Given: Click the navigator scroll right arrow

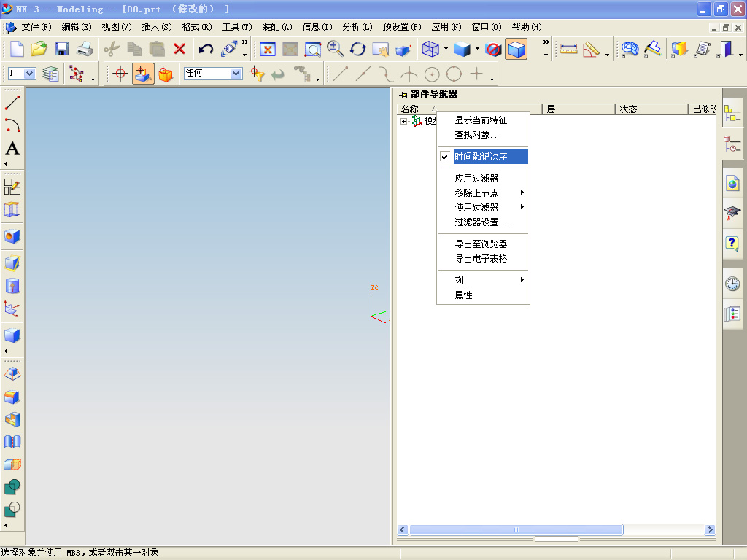Looking at the screenshot, I should point(711,529).
